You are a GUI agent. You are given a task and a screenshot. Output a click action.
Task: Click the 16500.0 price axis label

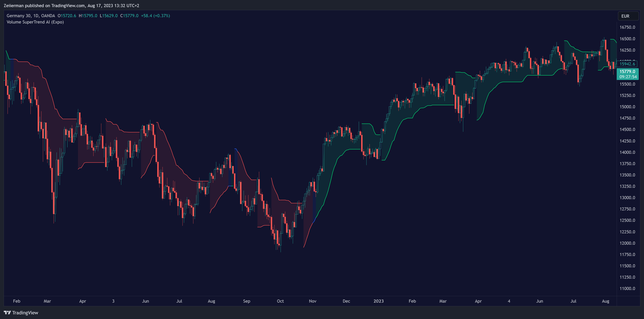pos(627,39)
